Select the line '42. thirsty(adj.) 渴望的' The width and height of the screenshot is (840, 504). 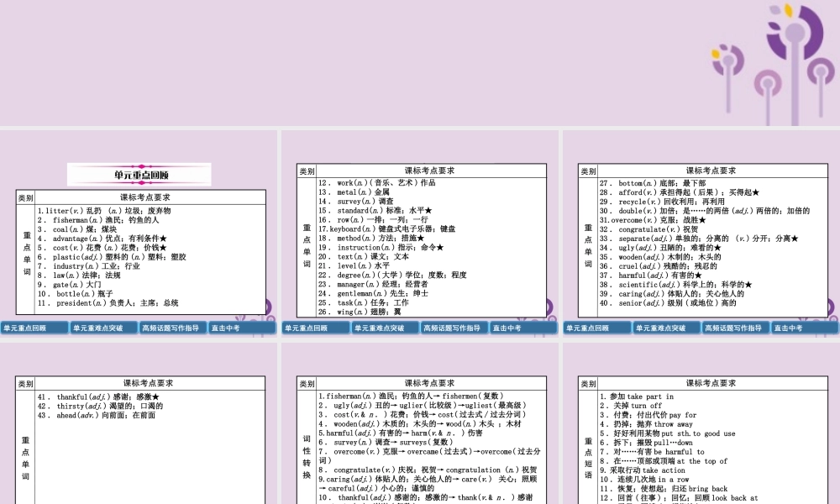tap(100, 406)
